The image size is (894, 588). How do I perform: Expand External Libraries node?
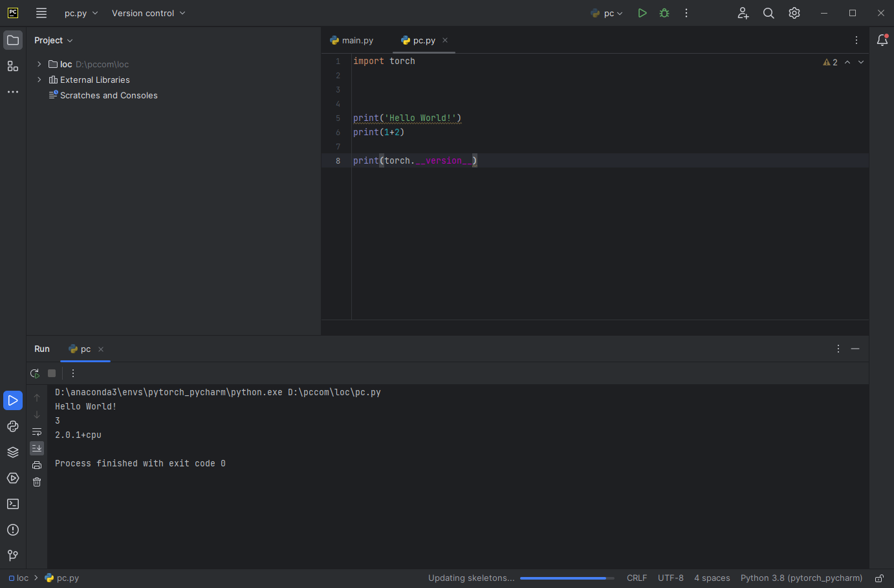point(39,80)
